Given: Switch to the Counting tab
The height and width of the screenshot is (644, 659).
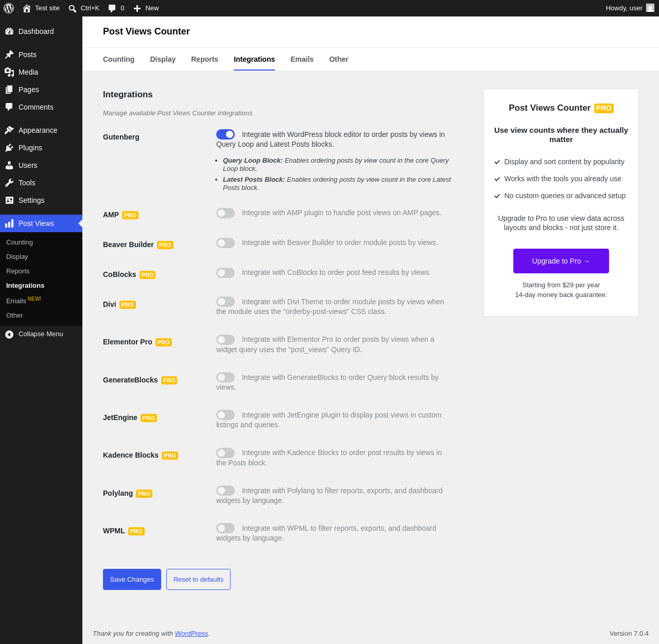Looking at the screenshot, I should [x=118, y=59].
